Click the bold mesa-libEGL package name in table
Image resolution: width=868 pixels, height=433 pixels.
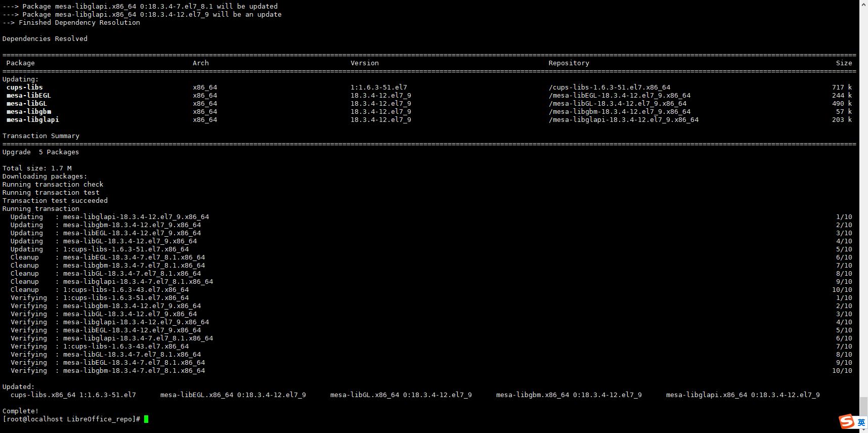[28, 95]
